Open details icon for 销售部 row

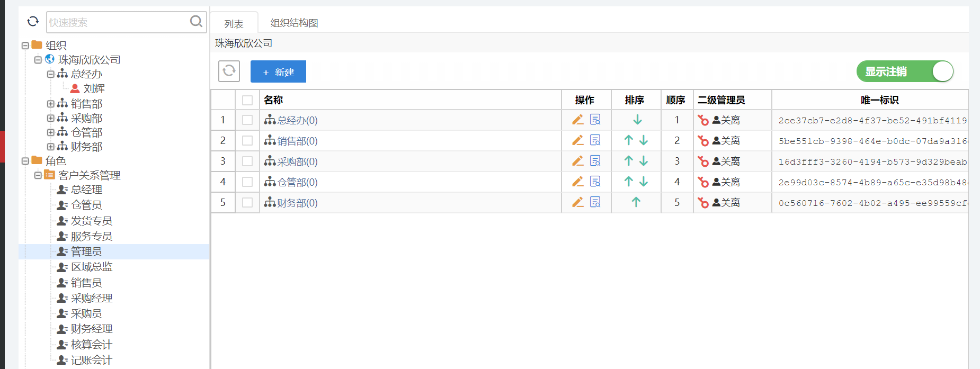595,140
